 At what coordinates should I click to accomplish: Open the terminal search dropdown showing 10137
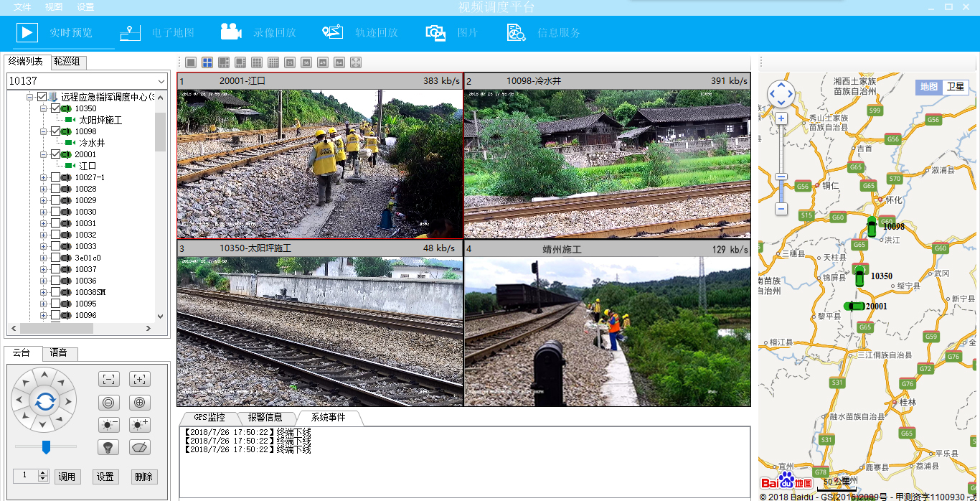tap(161, 81)
